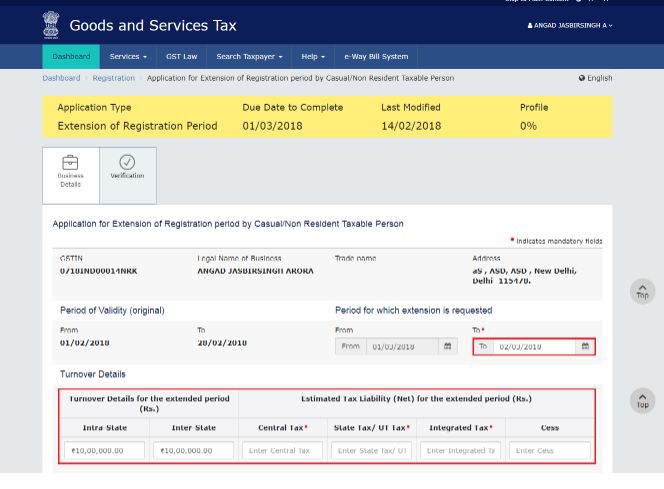
Task: Click the Dashboard breadcrumb link
Action: coord(61,78)
